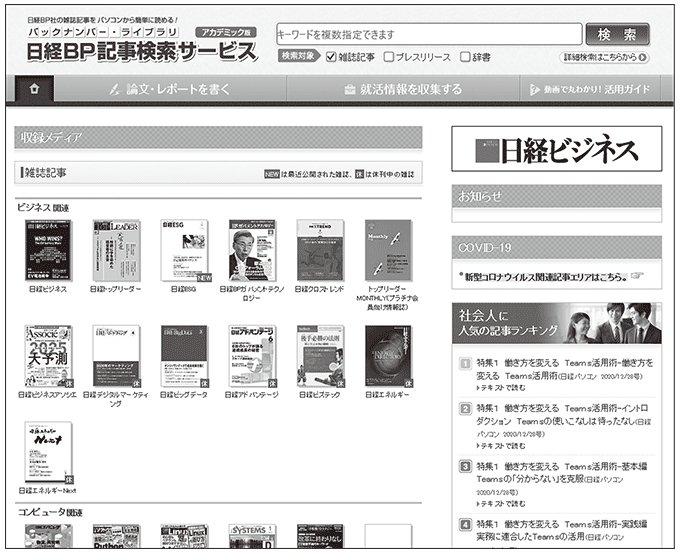Focus the keyword search input field
Image resolution: width=680 pixels, height=554 pixels.
coord(429,34)
